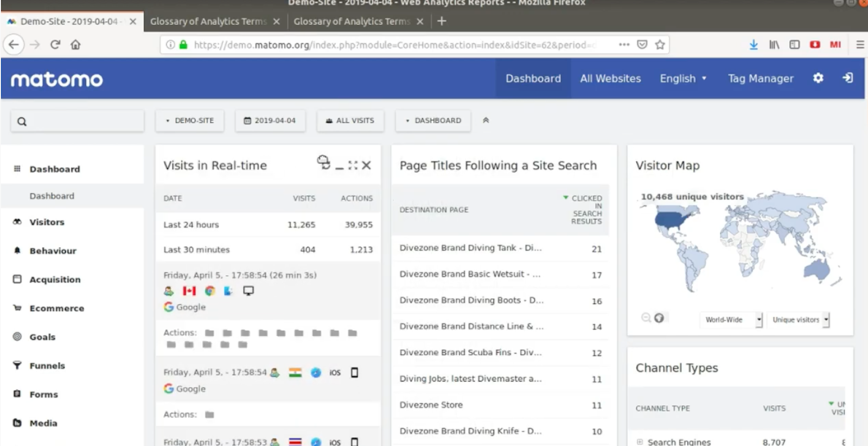Open the Unique visitors metric dropdown
The height and width of the screenshot is (446, 868).
coord(801,320)
